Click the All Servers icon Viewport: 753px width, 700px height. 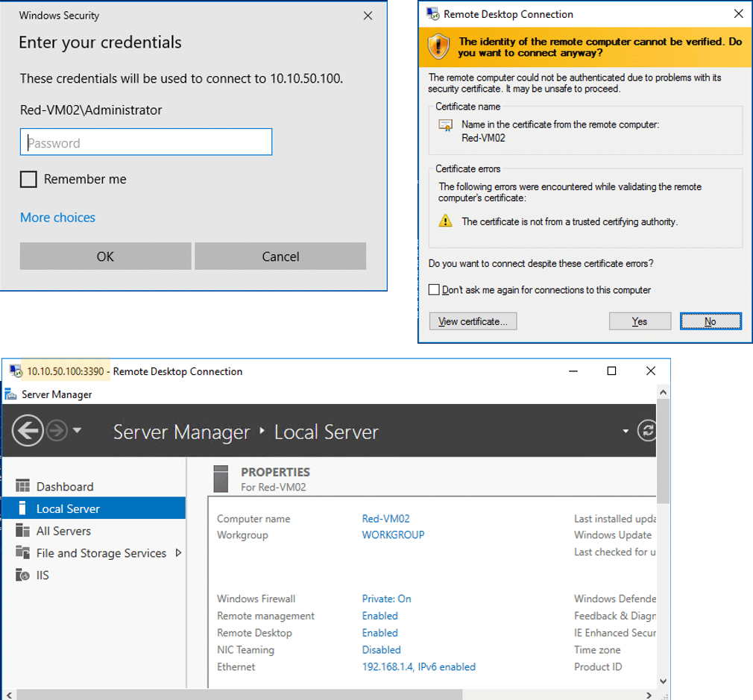point(22,530)
